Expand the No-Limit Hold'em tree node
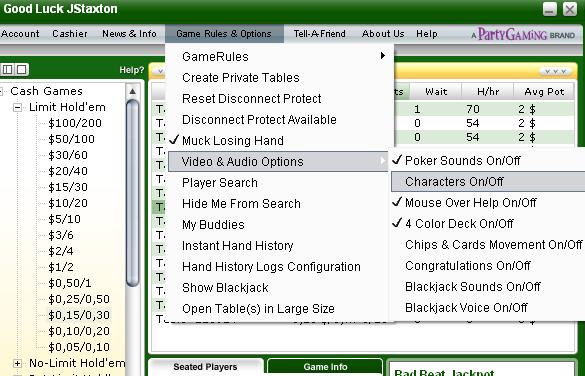The image size is (585, 376). click(17, 363)
